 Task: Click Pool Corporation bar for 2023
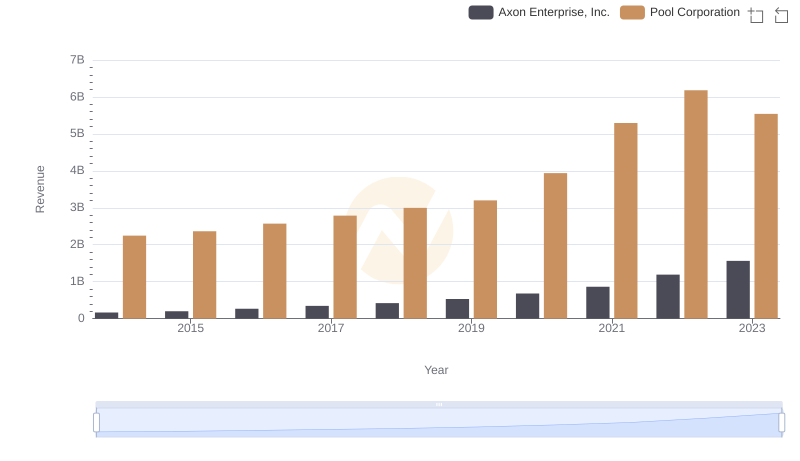coord(766,216)
